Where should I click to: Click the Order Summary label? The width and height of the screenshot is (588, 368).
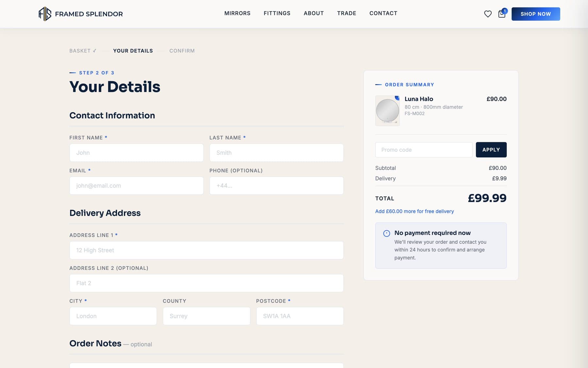(409, 85)
